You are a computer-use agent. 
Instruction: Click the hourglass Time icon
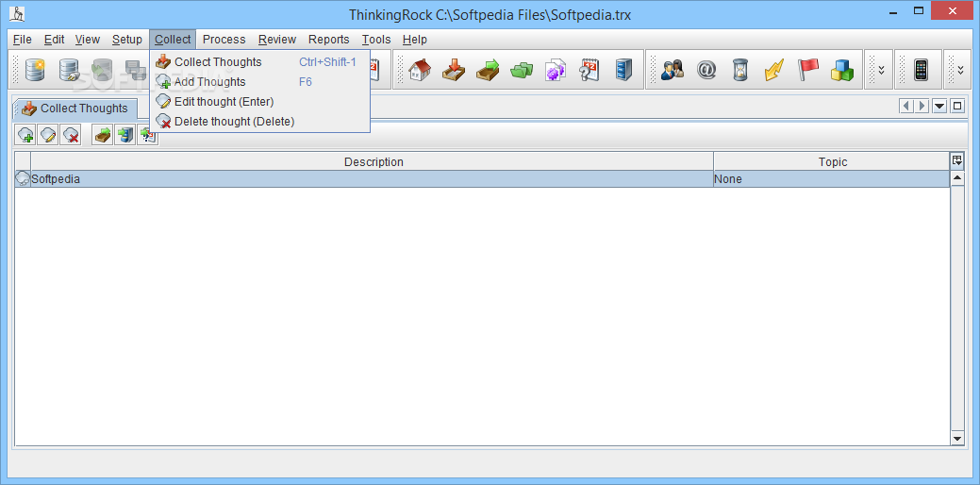740,70
